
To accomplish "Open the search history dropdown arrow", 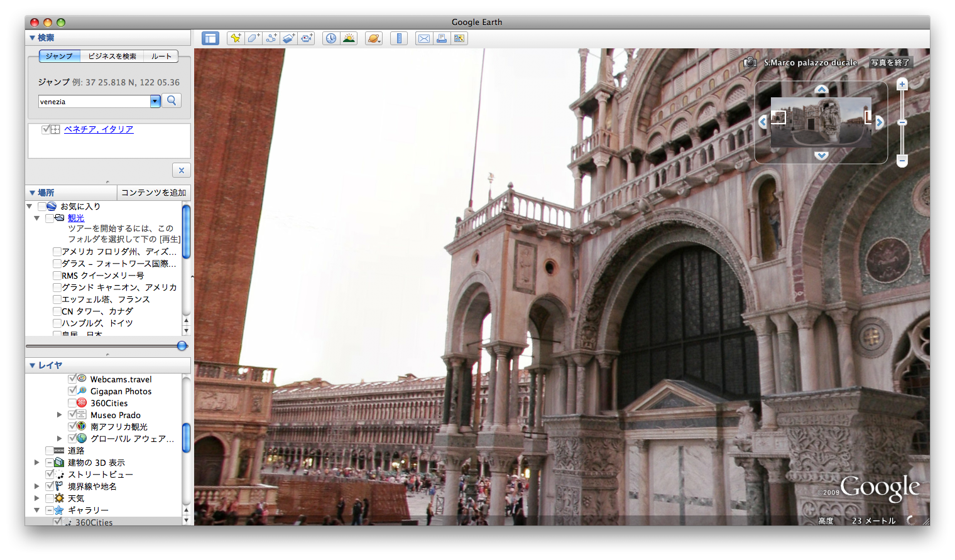I will tap(155, 102).
